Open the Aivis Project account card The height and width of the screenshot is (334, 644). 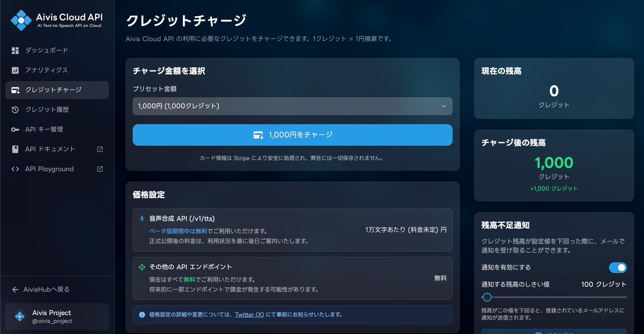pos(57,317)
